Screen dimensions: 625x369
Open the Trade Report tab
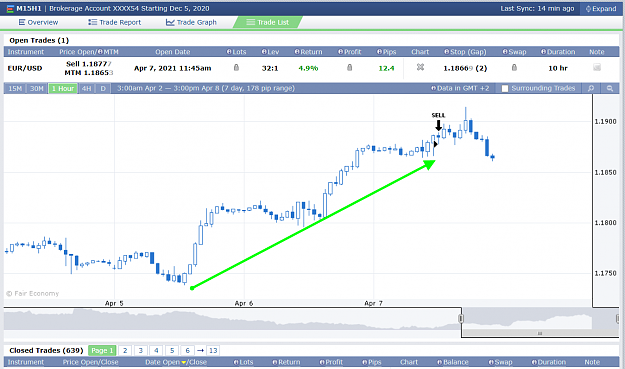click(115, 22)
